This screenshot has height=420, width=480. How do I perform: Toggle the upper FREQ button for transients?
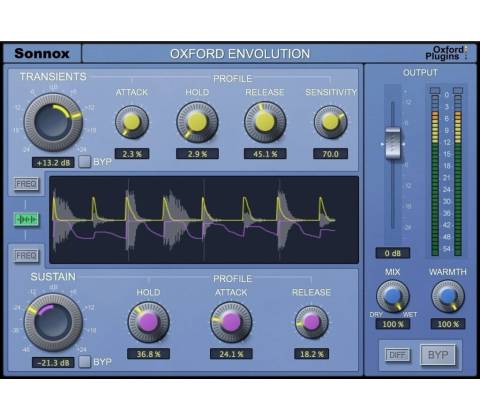pyautogui.click(x=26, y=184)
